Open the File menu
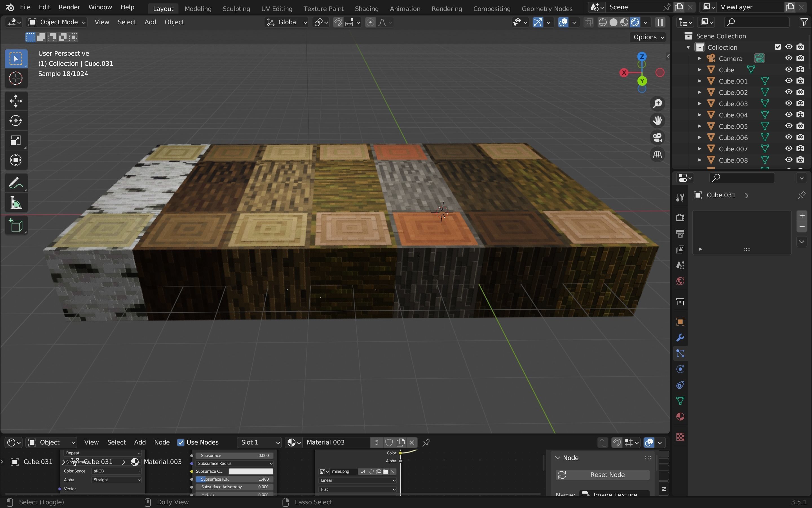 pyautogui.click(x=25, y=7)
